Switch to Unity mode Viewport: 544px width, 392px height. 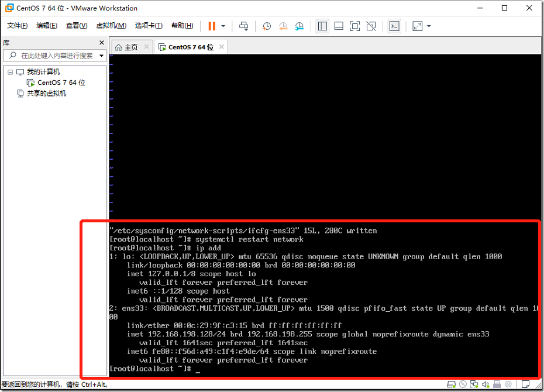(x=371, y=26)
